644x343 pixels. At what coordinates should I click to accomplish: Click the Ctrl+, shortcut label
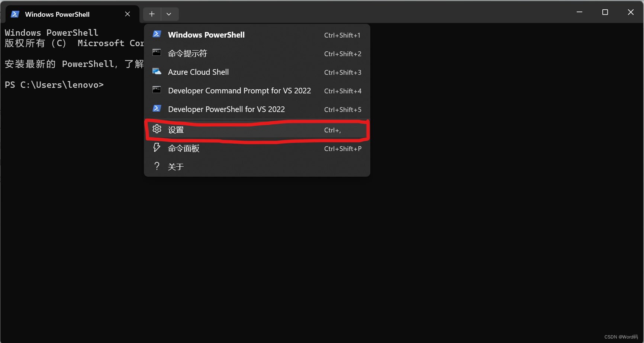click(x=332, y=130)
